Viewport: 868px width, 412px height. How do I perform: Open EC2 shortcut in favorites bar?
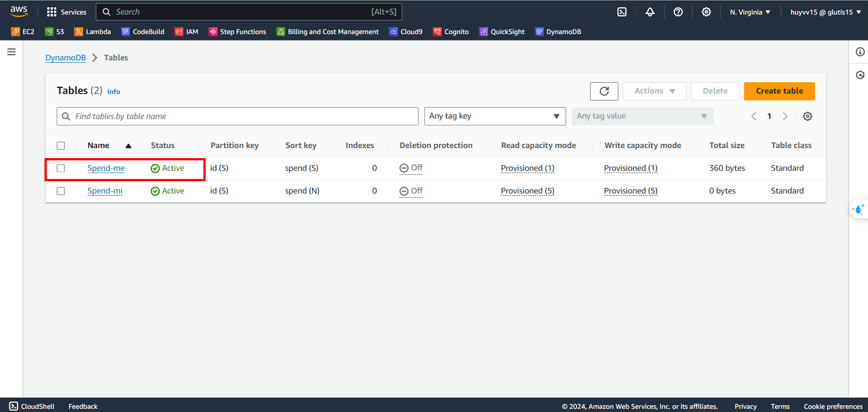[23, 32]
